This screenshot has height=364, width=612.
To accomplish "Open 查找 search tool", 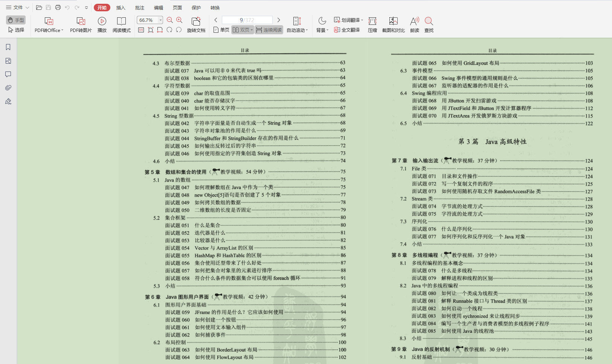I will coord(429,25).
